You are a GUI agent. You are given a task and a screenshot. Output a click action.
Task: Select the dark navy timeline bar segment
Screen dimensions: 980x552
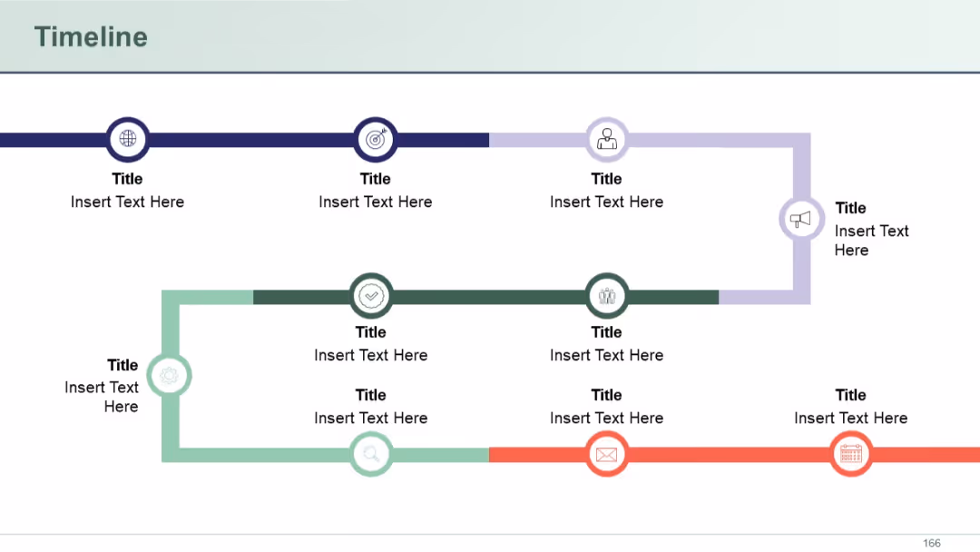[x=244, y=140]
